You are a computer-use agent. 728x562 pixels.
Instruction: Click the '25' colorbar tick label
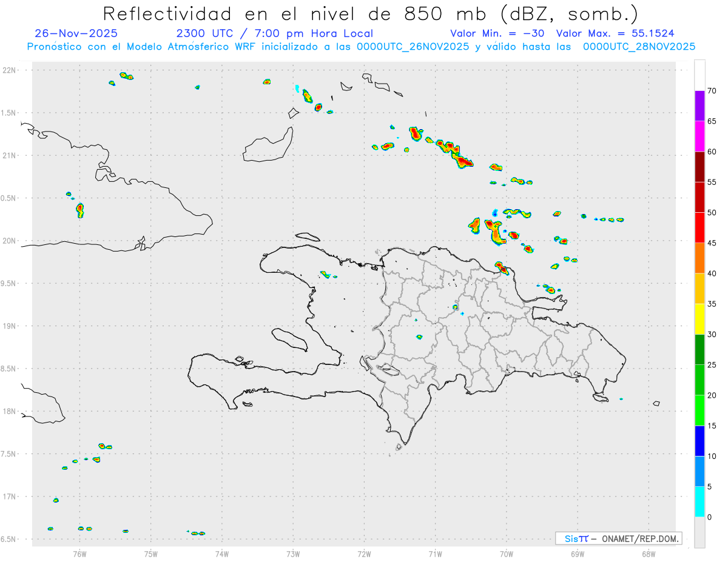(x=712, y=365)
